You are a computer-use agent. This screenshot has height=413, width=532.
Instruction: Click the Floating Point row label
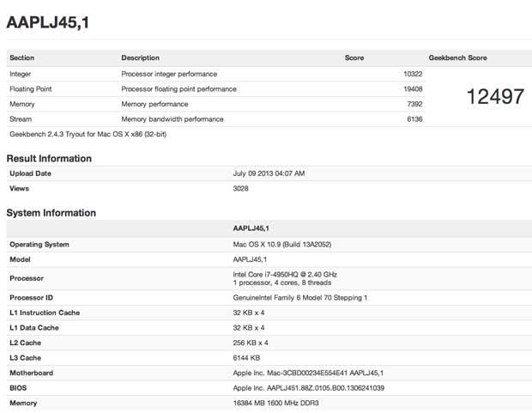tap(31, 88)
